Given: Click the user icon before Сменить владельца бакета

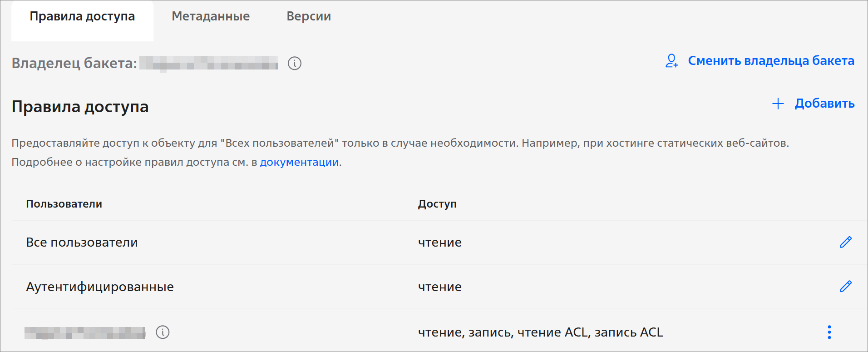Looking at the screenshot, I should coord(671,61).
